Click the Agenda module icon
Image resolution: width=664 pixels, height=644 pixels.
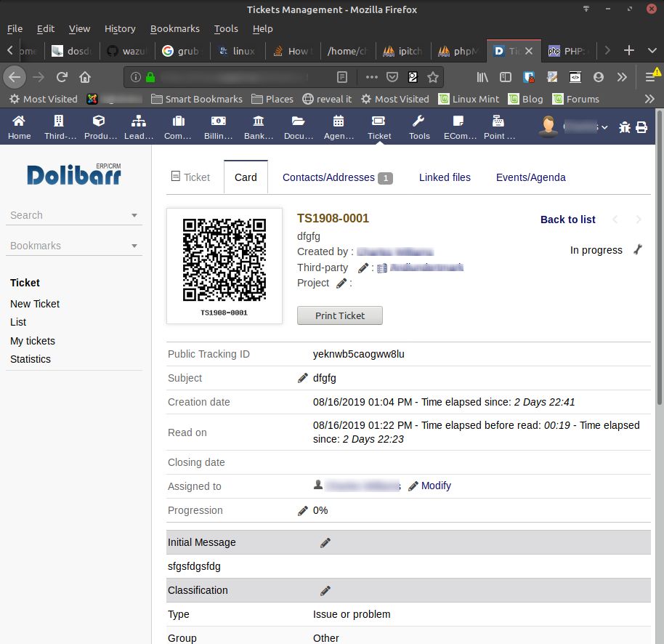[339, 126]
